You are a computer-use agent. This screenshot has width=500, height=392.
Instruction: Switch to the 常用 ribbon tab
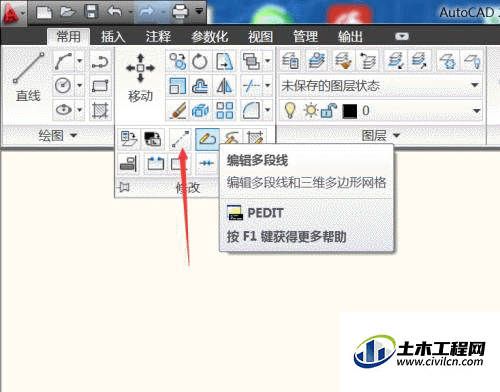[68, 36]
